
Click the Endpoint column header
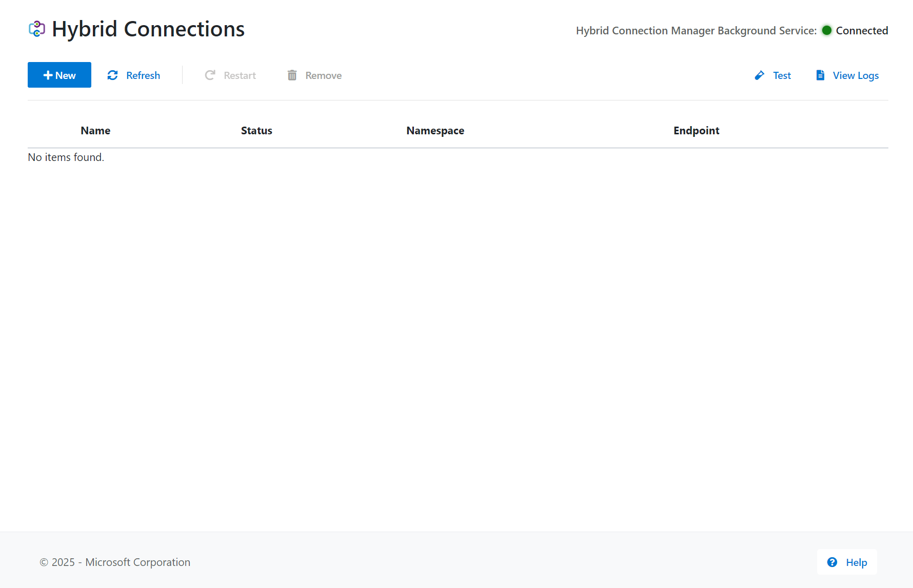tap(696, 131)
